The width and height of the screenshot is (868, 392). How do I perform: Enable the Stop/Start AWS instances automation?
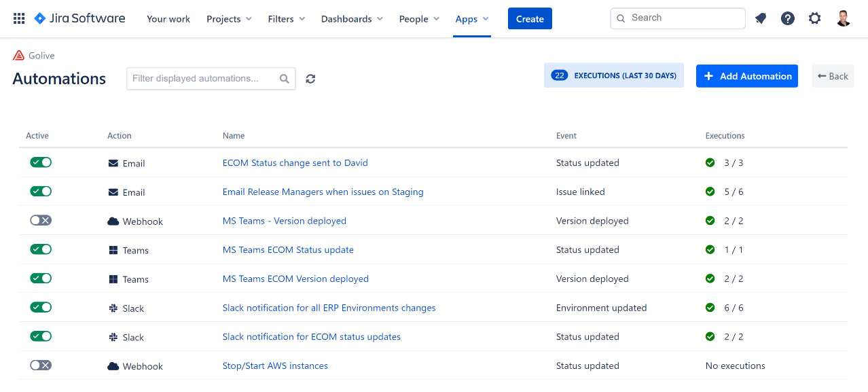41,365
